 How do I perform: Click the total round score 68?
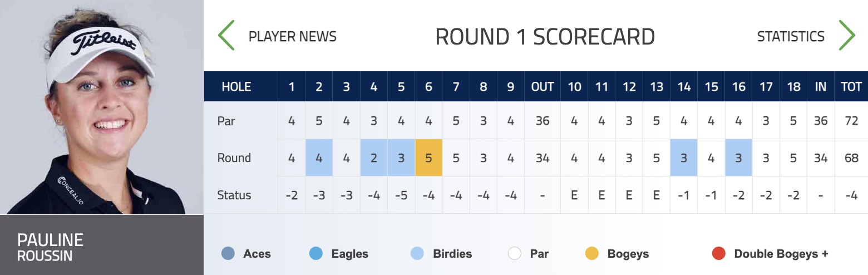pyautogui.click(x=851, y=158)
